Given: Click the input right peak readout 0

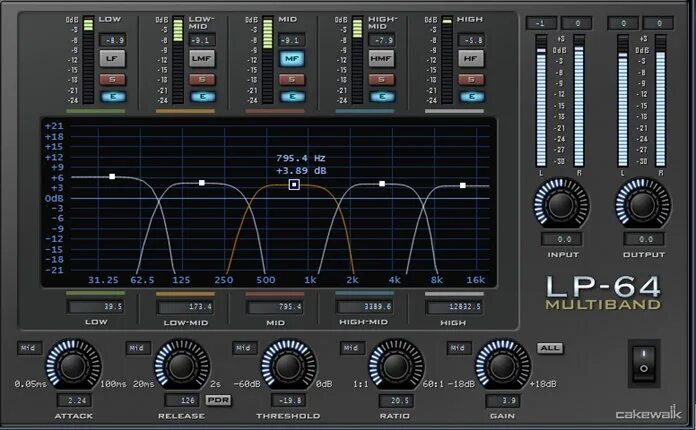Looking at the screenshot, I should coord(577,23).
